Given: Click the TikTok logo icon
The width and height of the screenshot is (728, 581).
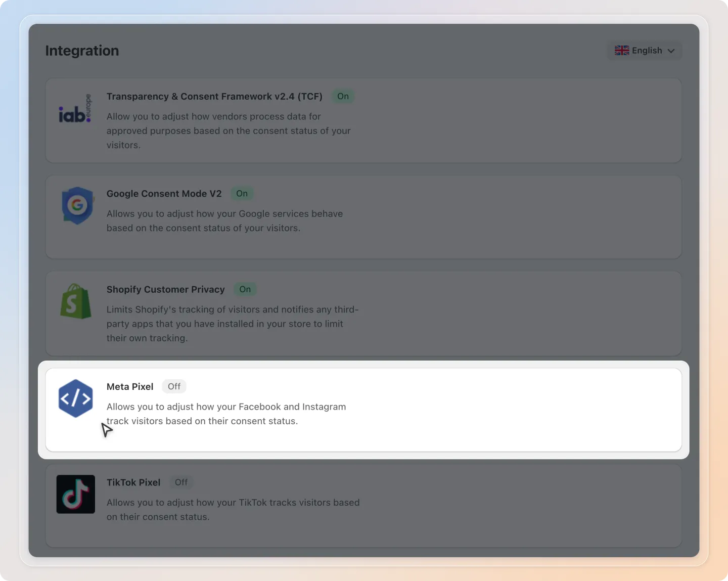Looking at the screenshot, I should [x=76, y=494].
